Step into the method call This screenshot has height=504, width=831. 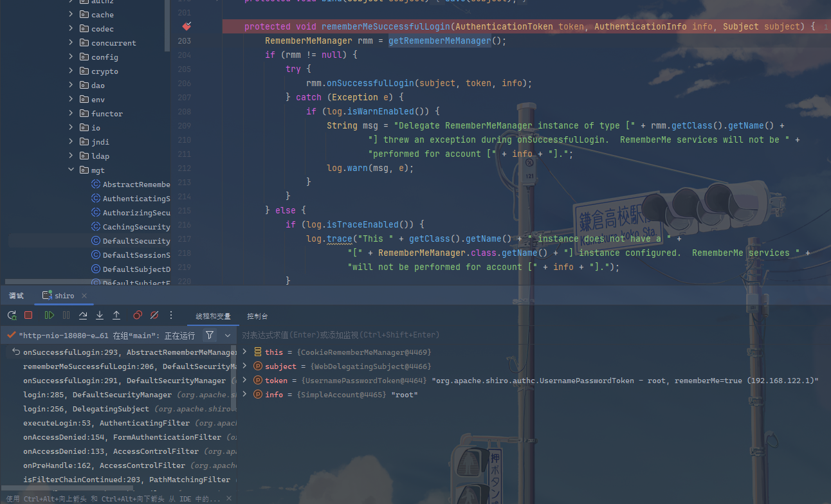100,315
